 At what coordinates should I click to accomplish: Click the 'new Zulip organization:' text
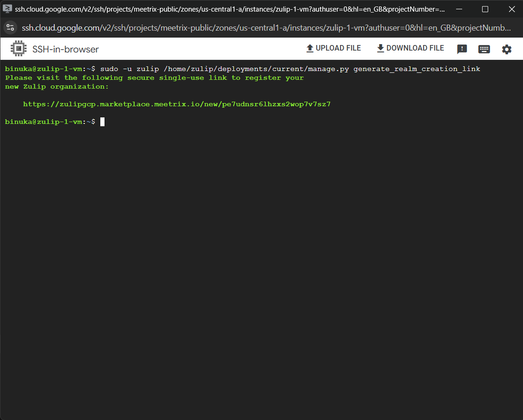tap(57, 87)
